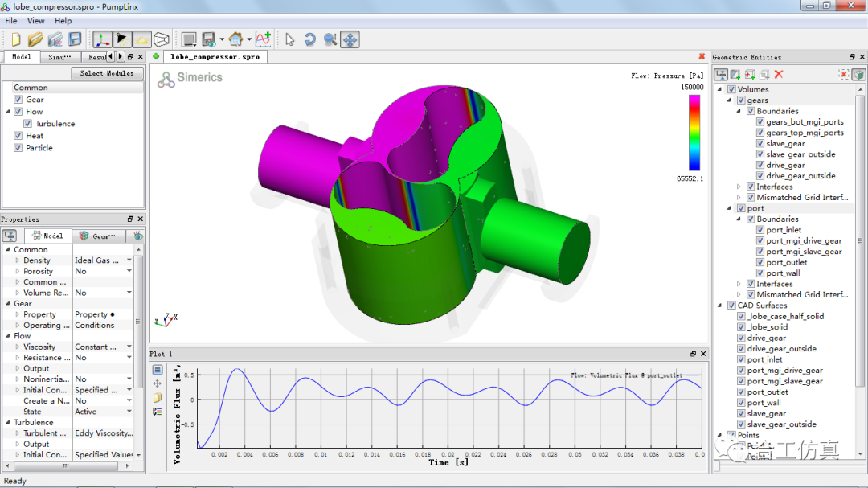Select the lobe_compressor.spro view tab

215,56
